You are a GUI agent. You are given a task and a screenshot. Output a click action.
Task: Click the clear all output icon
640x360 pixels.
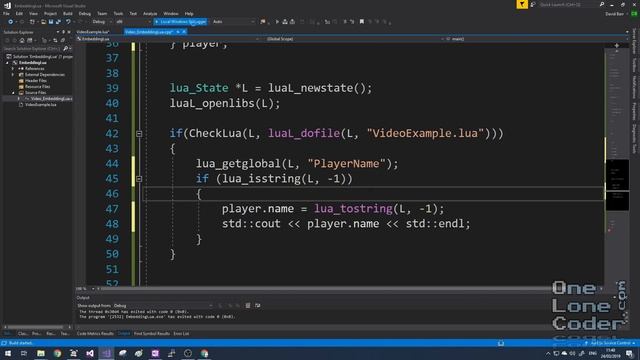click(x=248, y=305)
